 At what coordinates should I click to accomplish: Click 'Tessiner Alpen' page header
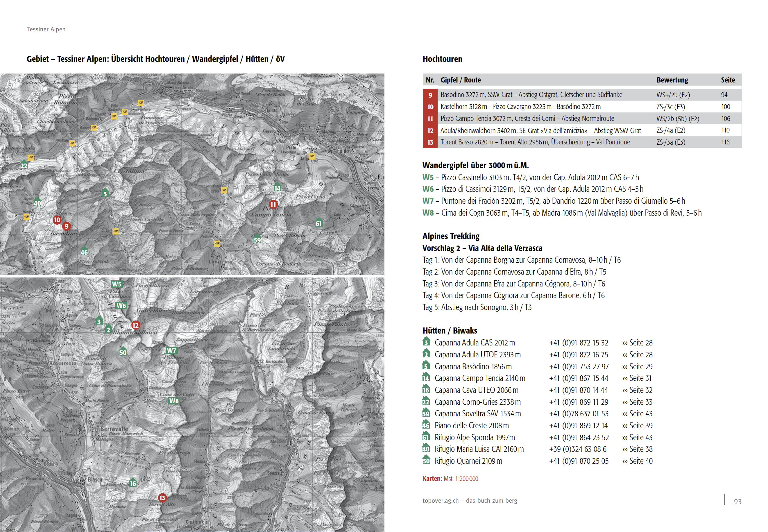(46, 29)
